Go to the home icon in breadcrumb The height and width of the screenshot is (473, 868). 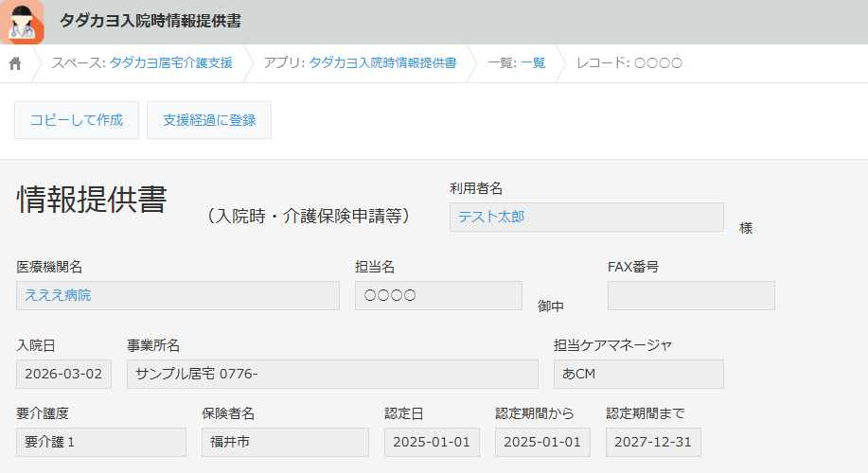click(x=15, y=63)
